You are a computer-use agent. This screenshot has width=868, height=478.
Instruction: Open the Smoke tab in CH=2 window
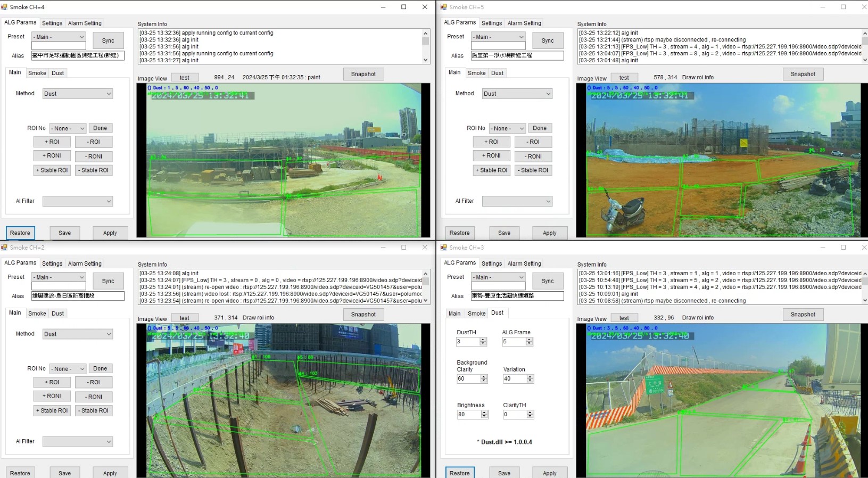click(x=37, y=314)
